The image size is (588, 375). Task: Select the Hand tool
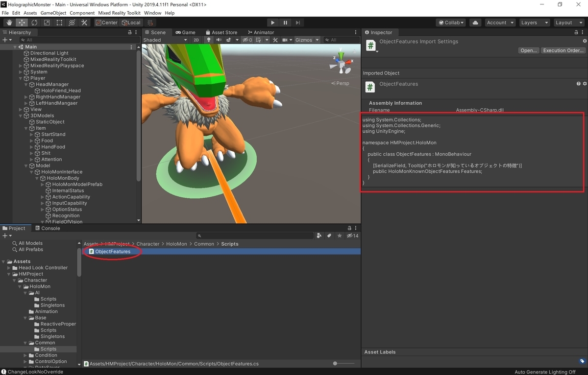click(x=9, y=23)
